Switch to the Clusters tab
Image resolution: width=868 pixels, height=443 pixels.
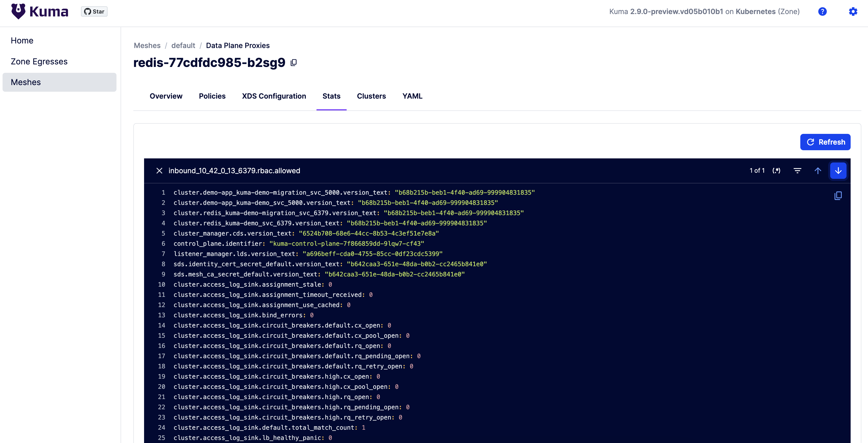pos(371,96)
